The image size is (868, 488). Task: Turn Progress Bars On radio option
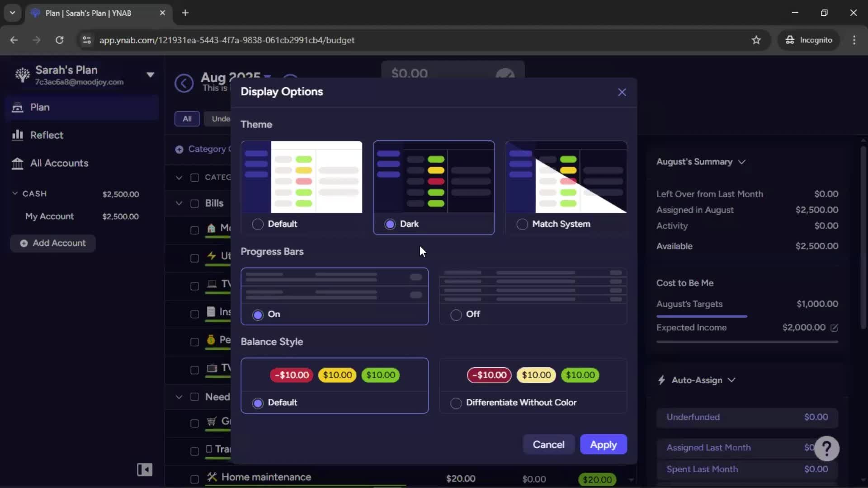coord(258,314)
